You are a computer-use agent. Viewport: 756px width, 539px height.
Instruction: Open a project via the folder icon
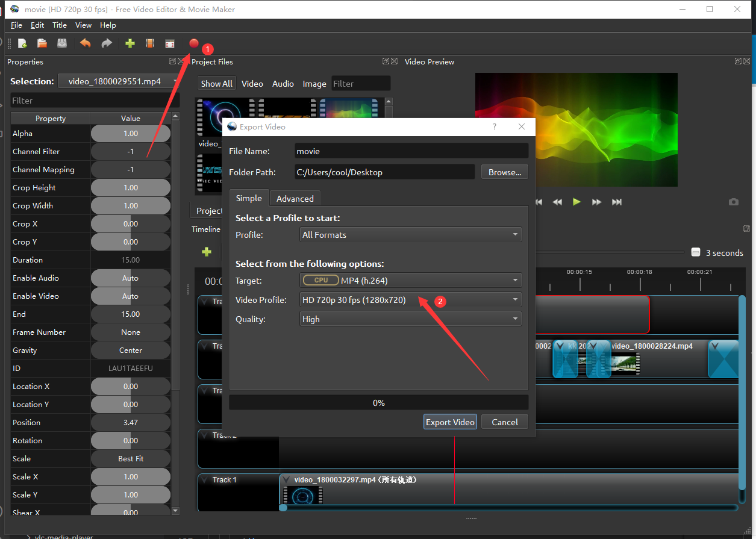(x=42, y=43)
